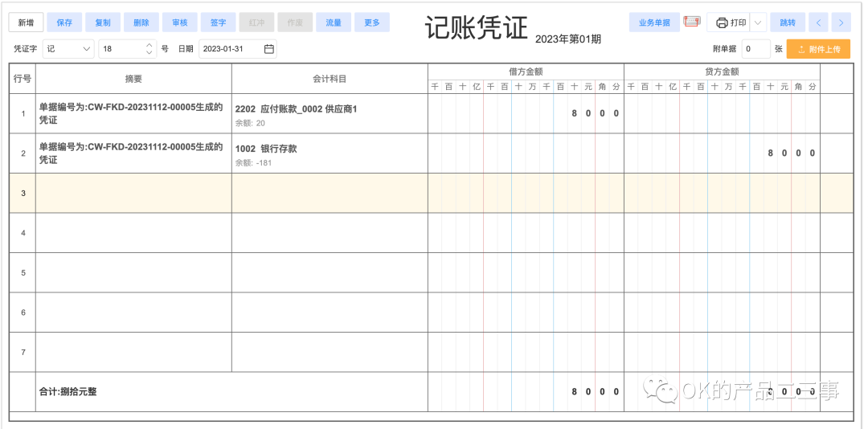The height and width of the screenshot is (429, 868).
Task: Open the calendar icon in date field
Action: (269, 49)
